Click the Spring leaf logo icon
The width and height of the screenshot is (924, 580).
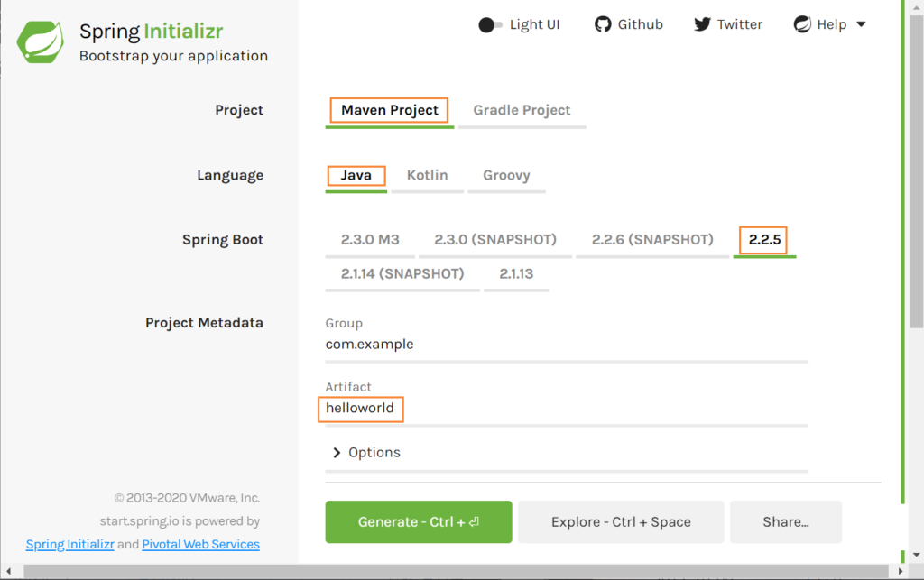click(x=40, y=41)
